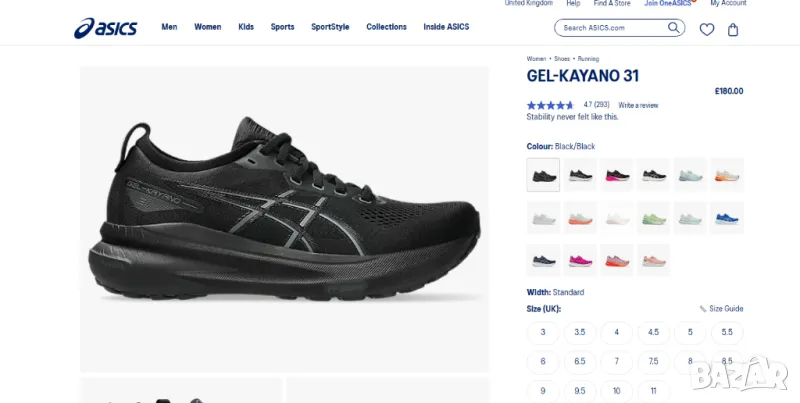
Task: Open the shopping bag icon
Action: [x=733, y=30]
